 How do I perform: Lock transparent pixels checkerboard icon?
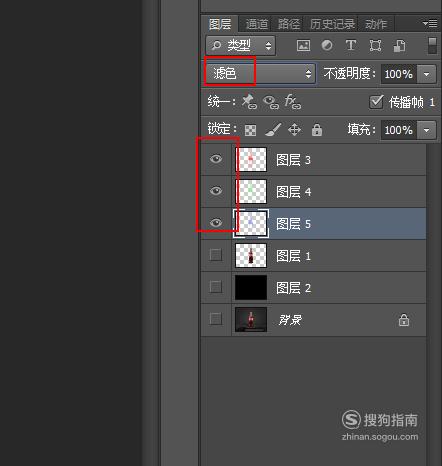click(x=250, y=130)
